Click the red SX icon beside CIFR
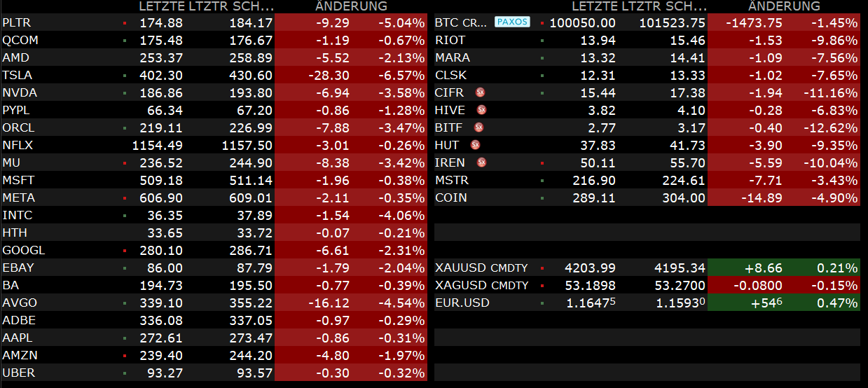The width and height of the screenshot is (868, 388). (480, 92)
